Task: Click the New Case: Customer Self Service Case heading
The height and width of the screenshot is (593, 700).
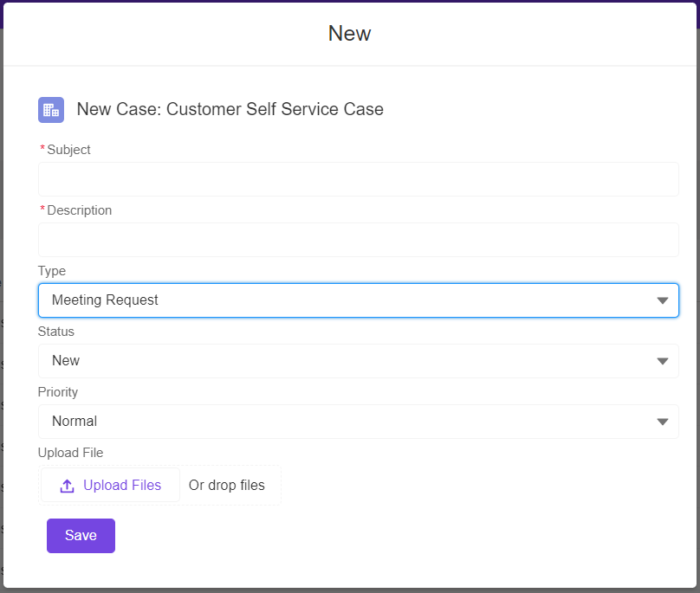Action: 229,109
